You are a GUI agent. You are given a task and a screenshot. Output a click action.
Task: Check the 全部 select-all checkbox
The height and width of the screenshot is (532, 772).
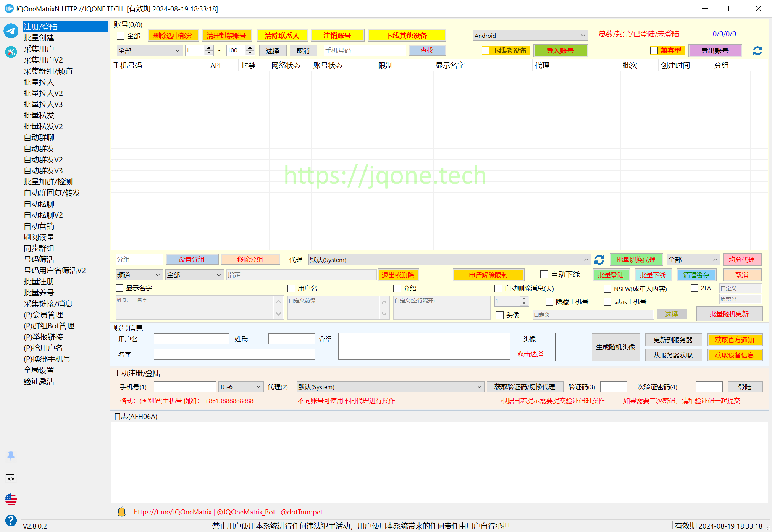[121, 36]
